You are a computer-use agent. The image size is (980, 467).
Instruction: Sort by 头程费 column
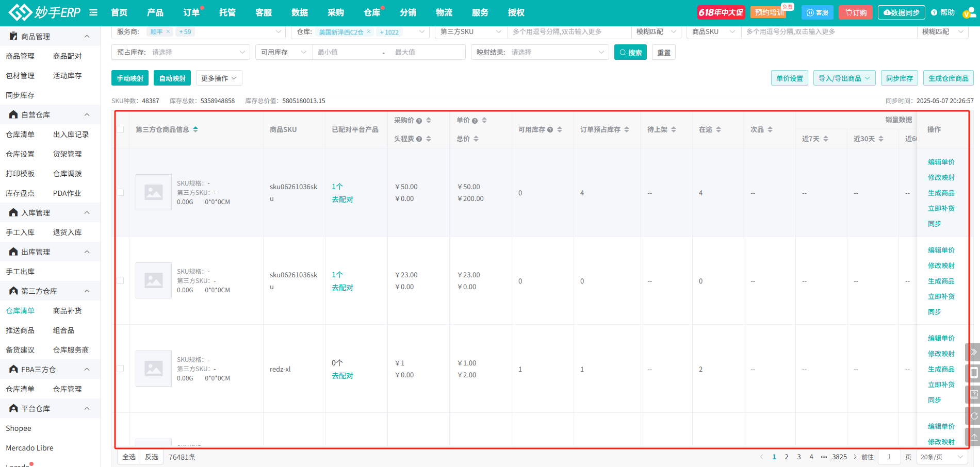[429, 139]
